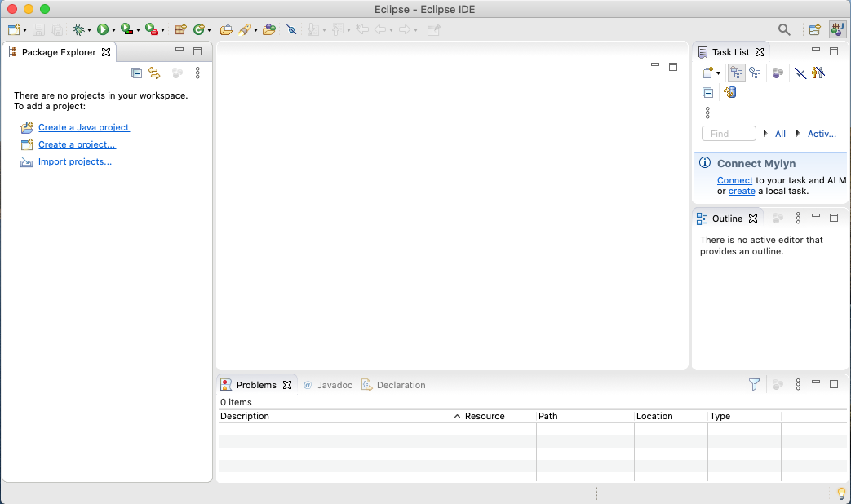Close the Package Explorer view
The image size is (851, 504).
[106, 52]
